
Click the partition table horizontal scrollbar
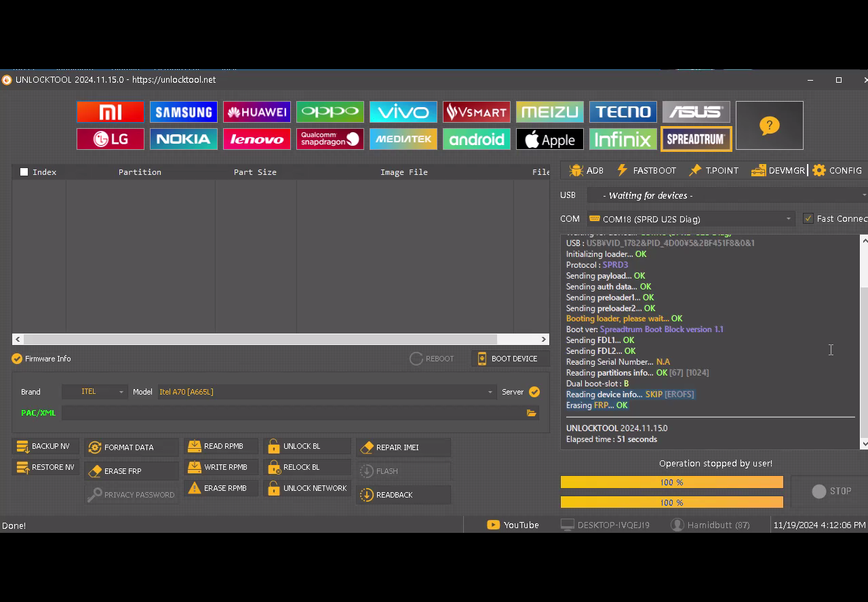pos(281,339)
